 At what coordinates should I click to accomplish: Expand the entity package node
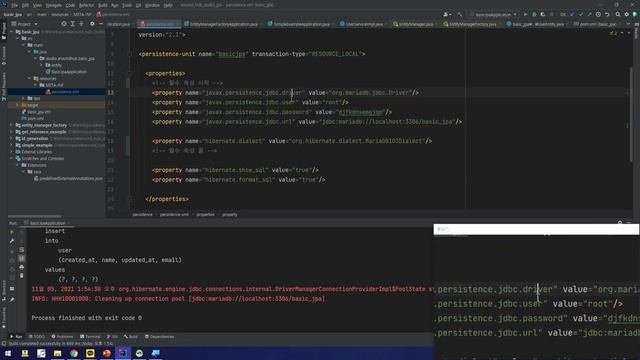41,65
